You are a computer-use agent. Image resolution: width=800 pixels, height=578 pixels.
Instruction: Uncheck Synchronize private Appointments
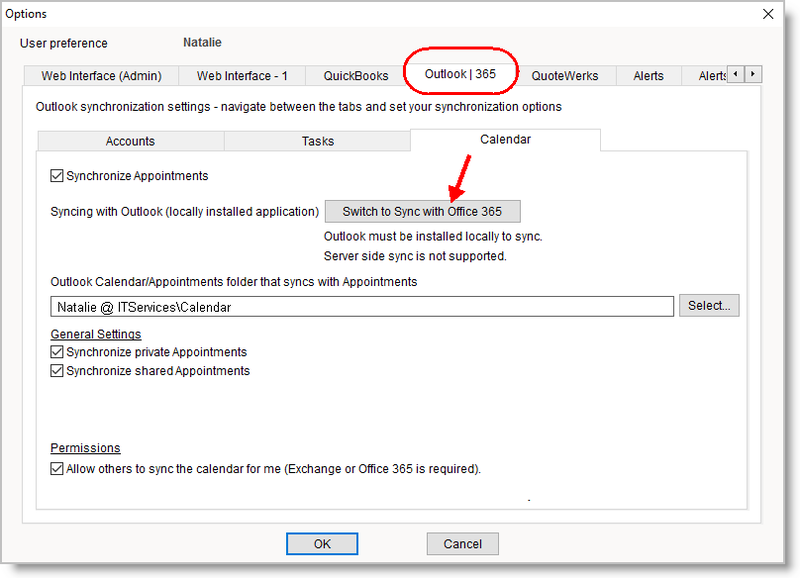pos(57,352)
